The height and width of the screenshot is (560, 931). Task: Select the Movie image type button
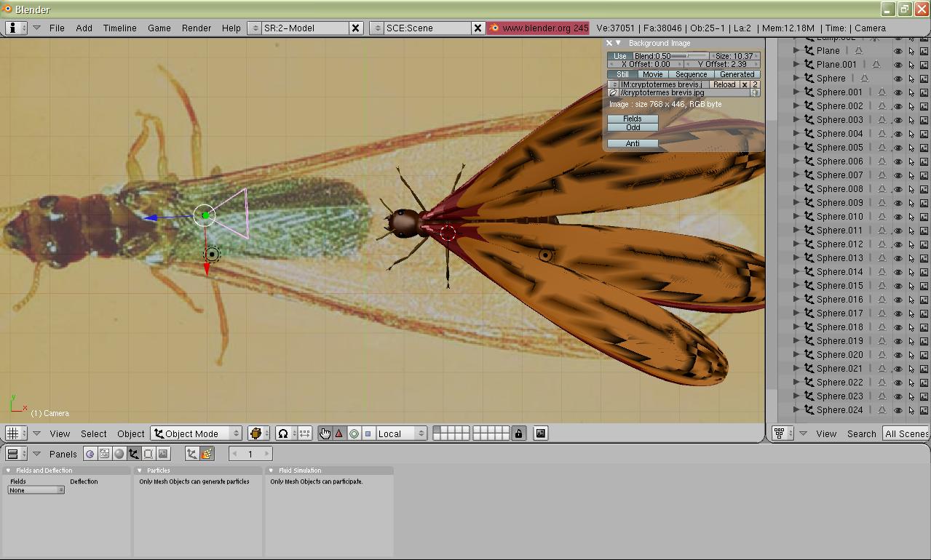click(x=652, y=74)
